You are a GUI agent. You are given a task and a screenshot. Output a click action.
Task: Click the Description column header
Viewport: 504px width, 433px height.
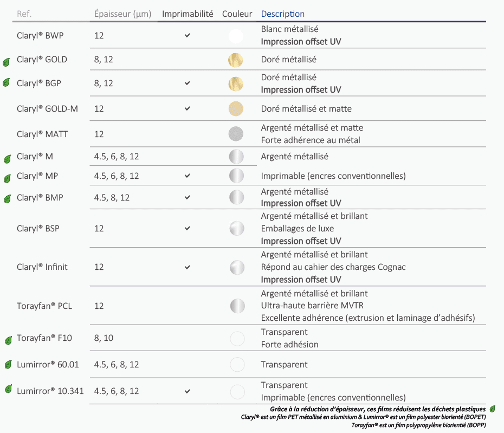[x=282, y=14]
